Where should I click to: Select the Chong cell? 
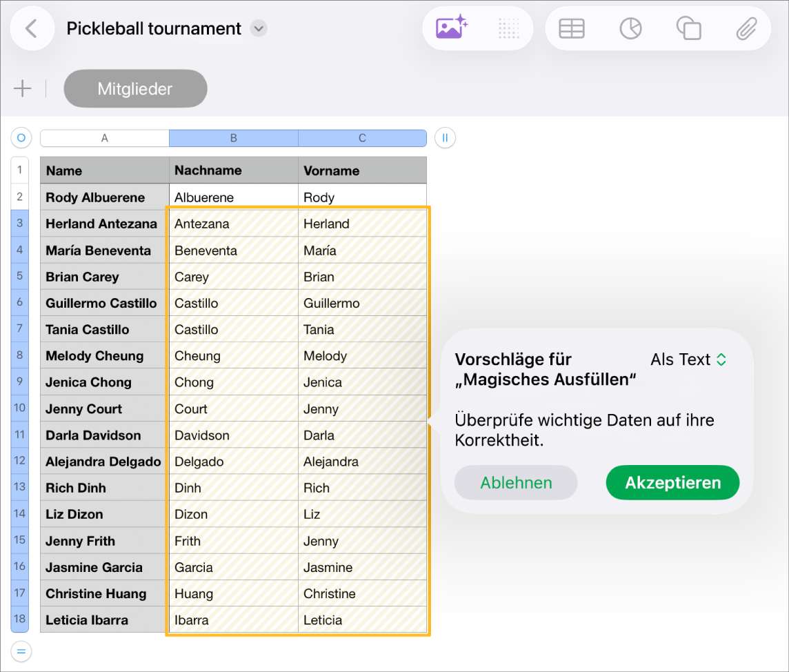pyautogui.click(x=234, y=382)
